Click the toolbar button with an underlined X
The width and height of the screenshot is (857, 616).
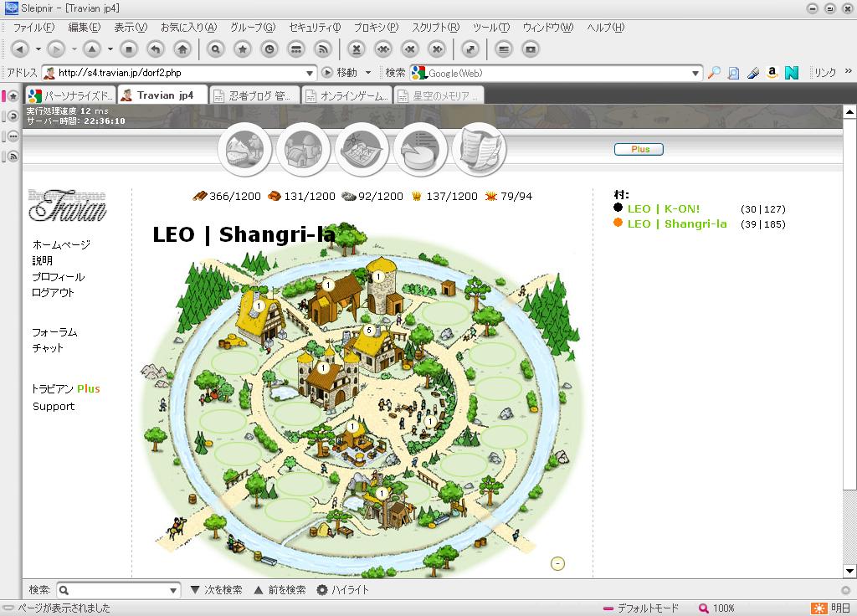[357, 49]
